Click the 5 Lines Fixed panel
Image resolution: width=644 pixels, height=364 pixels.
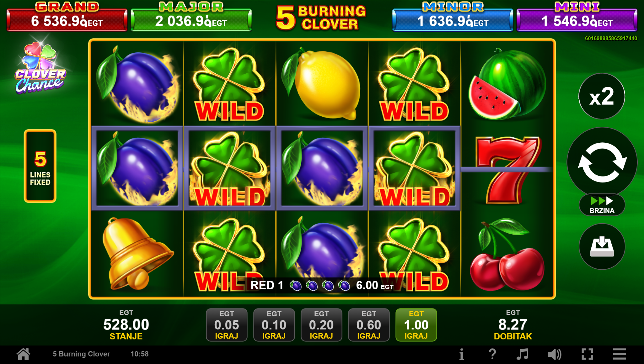coord(40,166)
